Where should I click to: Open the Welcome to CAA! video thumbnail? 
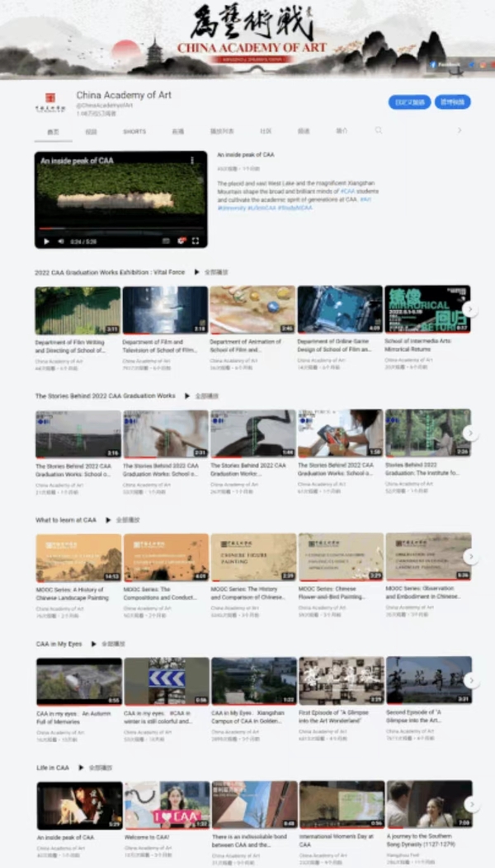[x=166, y=805]
